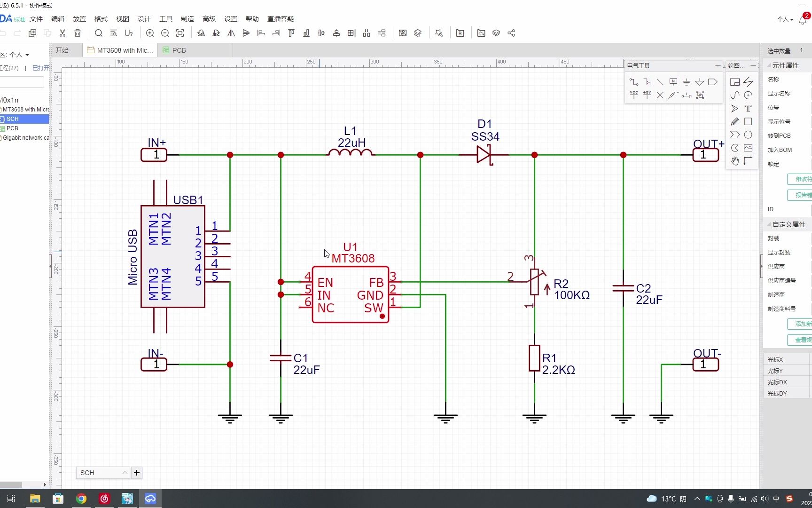Screen dimensions: 812x508
Task: Select Gigabit network project in tree
Action: tap(24, 138)
